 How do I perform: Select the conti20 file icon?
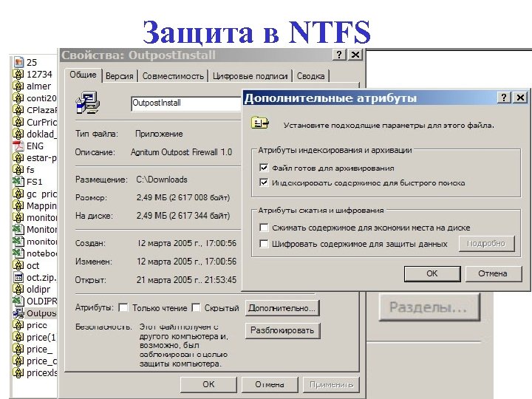click(18, 98)
